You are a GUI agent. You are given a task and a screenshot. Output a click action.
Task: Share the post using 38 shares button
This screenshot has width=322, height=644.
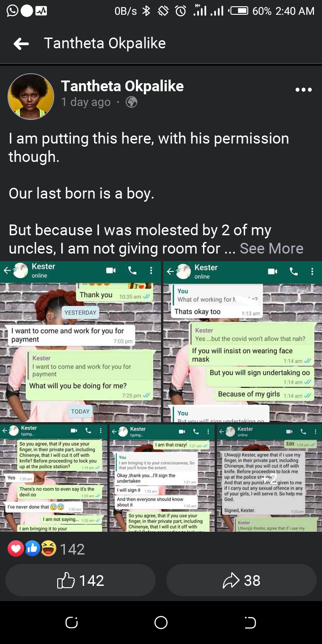pos(241,580)
